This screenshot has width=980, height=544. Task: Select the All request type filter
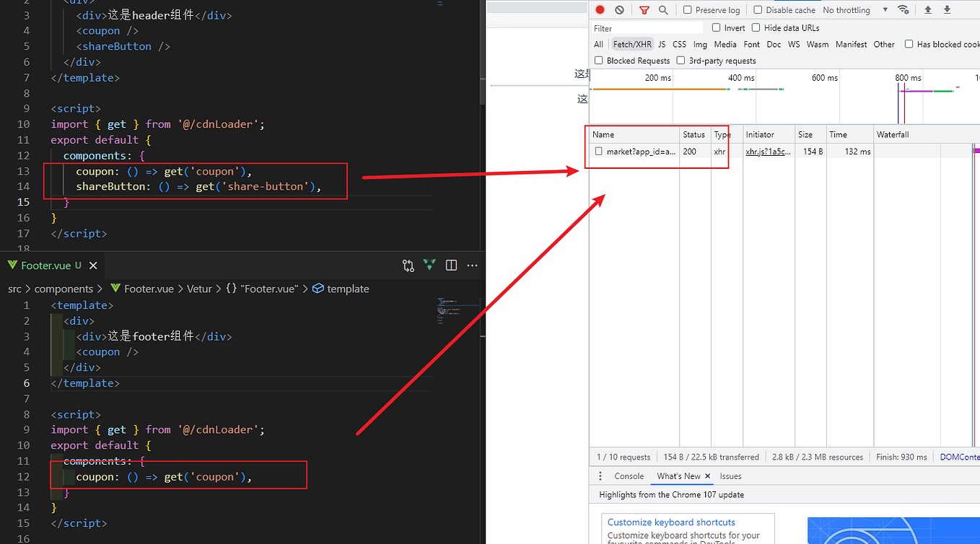tap(599, 44)
